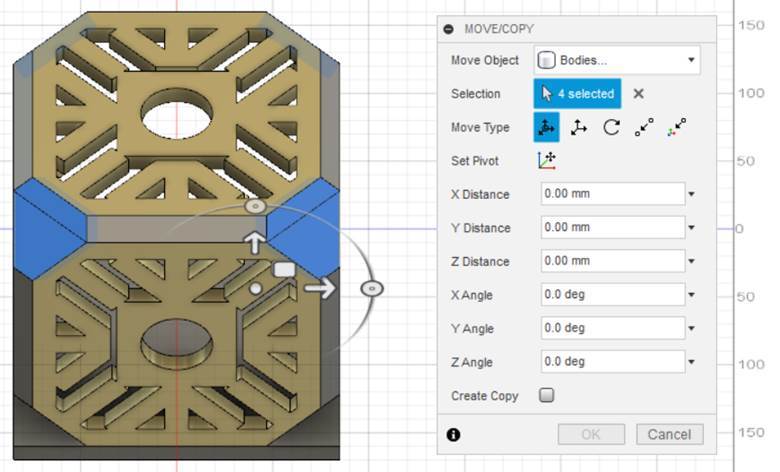Expand the X Angle dropdown arrow
This screenshot has width=780, height=472.
click(691, 295)
